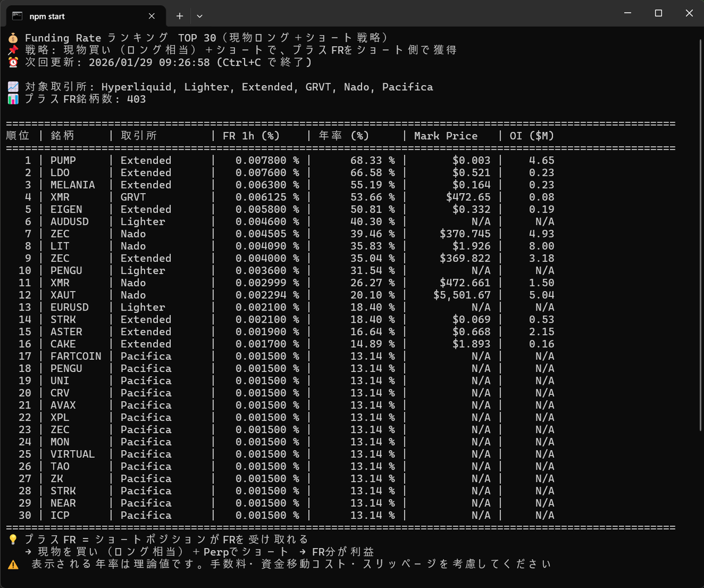
Task: Click the pushpin icon on the 戦略 line
Action: coord(13,49)
